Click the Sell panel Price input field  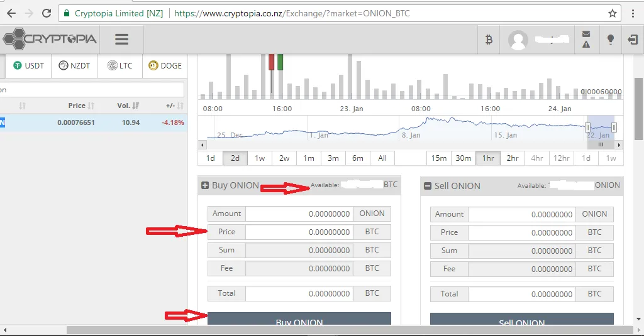522,232
